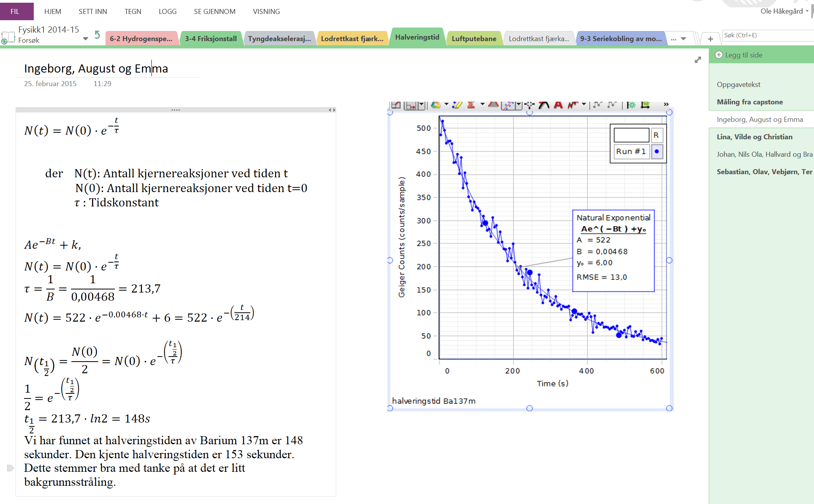Click the first gray add-data-point icon

point(598,105)
